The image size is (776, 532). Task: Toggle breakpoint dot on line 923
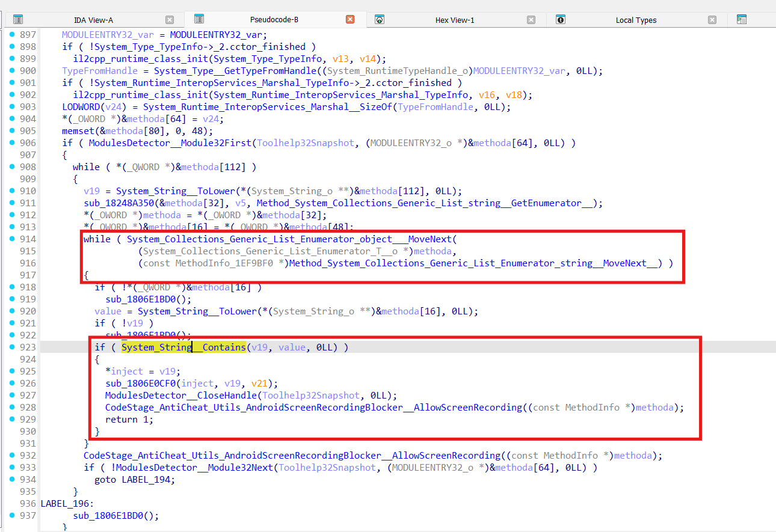point(13,347)
